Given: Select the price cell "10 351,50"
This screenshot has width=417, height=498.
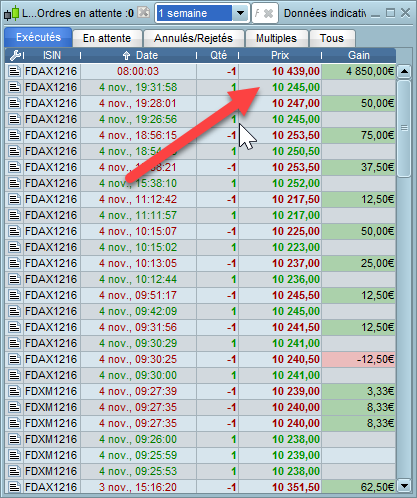Looking at the screenshot, I should pyautogui.click(x=280, y=487).
